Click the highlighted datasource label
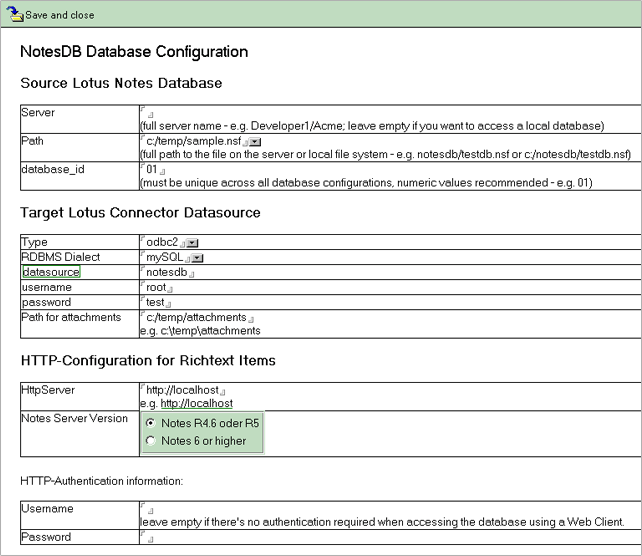 [x=51, y=272]
